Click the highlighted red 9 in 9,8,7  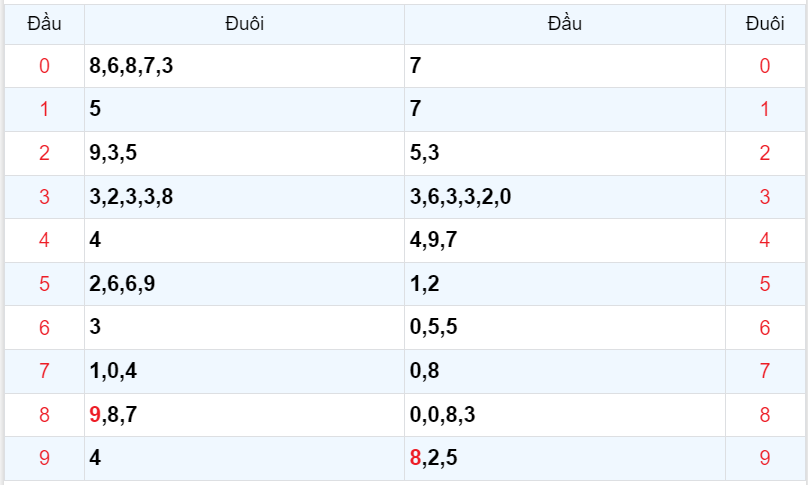click(95, 415)
